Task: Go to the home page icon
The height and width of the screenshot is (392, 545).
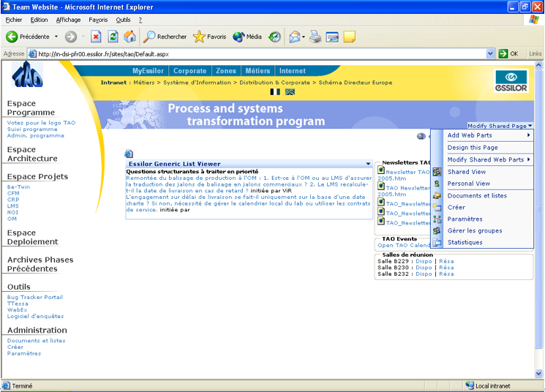Action: pyautogui.click(x=129, y=37)
